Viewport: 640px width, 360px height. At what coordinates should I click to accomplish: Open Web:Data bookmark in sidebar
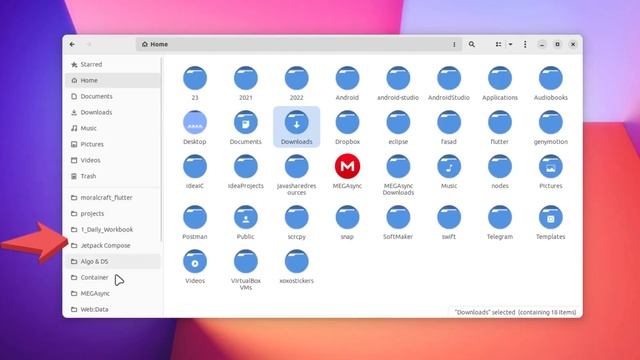[113, 309]
